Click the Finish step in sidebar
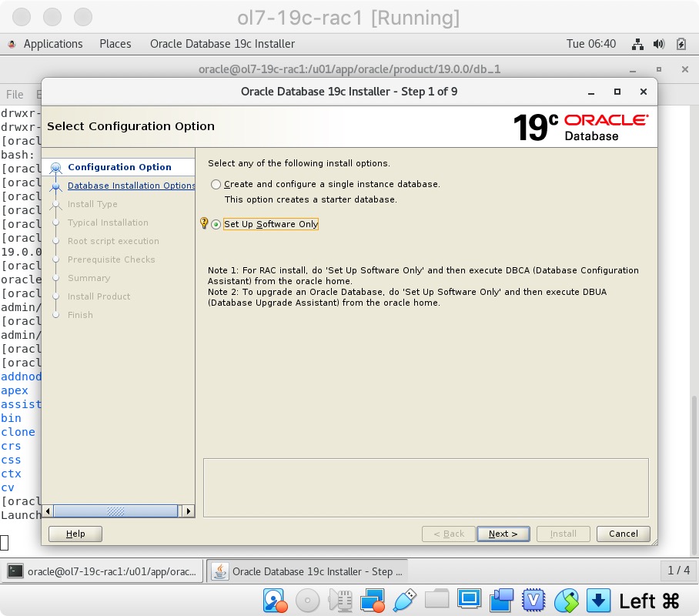 point(80,315)
